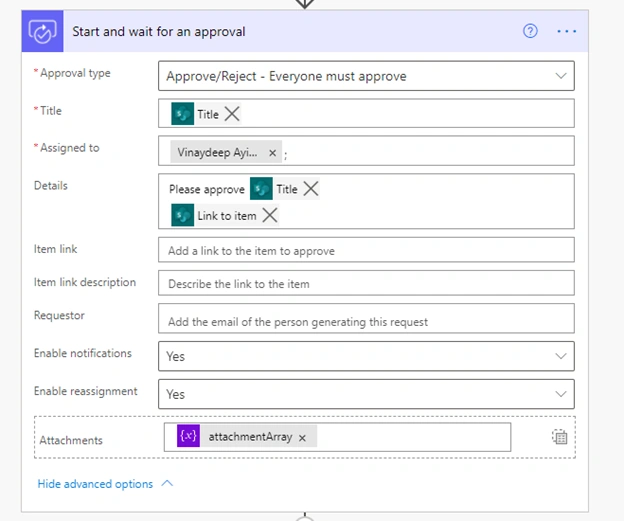This screenshot has height=521, width=624.
Task: Click the Link to item token label
Action: [x=227, y=216]
